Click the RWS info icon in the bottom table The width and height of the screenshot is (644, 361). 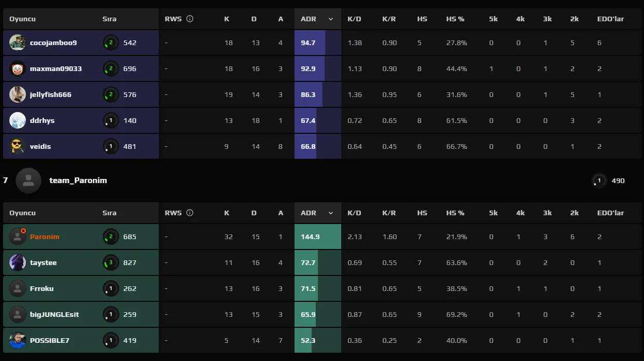click(190, 213)
